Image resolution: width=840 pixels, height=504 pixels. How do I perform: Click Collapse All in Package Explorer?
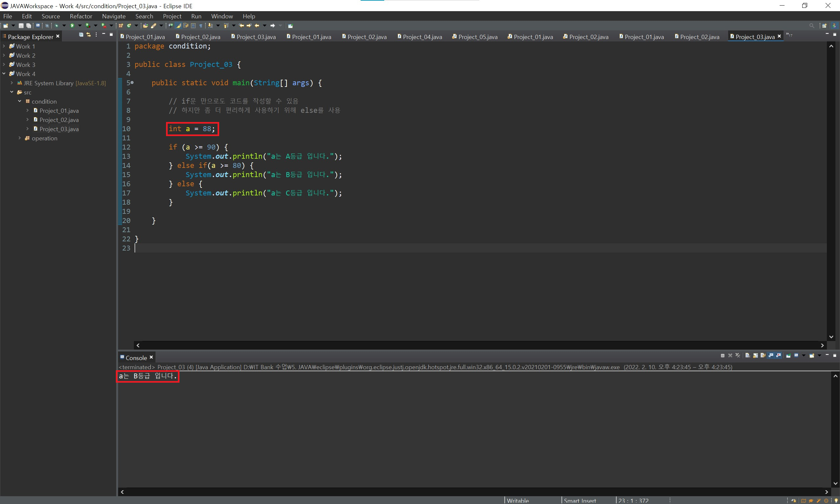81,35
